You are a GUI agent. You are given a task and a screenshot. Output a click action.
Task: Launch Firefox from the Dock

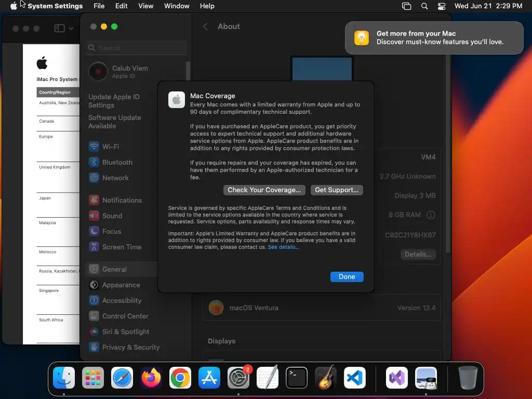click(x=151, y=378)
